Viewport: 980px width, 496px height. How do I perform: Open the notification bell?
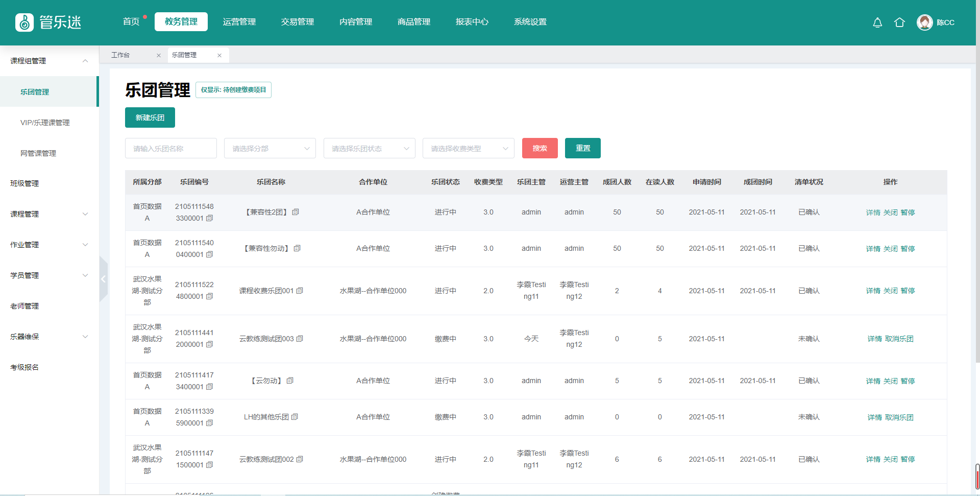pyautogui.click(x=877, y=22)
